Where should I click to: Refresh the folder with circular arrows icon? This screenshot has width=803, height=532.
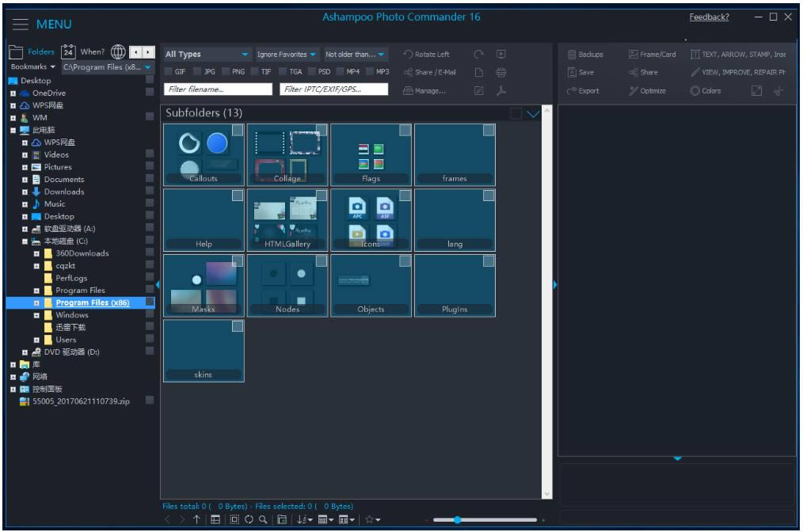(x=249, y=519)
